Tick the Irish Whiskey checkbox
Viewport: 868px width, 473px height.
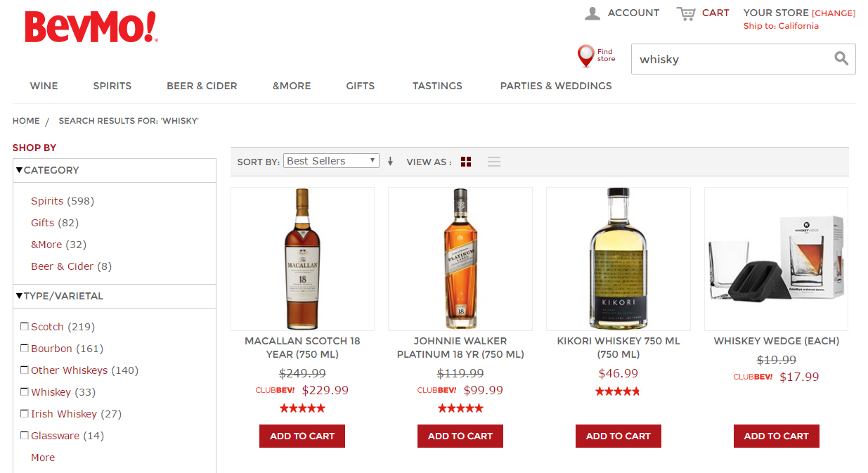pyautogui.click(x=25, y=413)
